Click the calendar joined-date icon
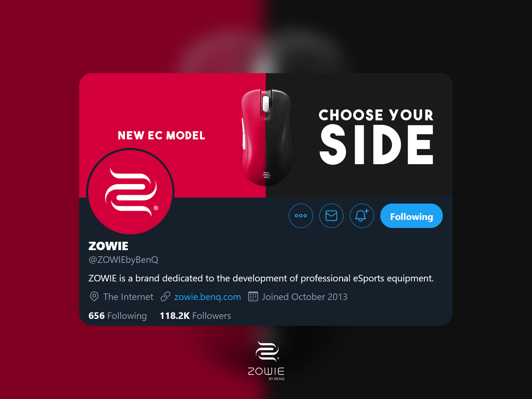The image size is (532, 399). pyautogui.click(x=253, y=296)
